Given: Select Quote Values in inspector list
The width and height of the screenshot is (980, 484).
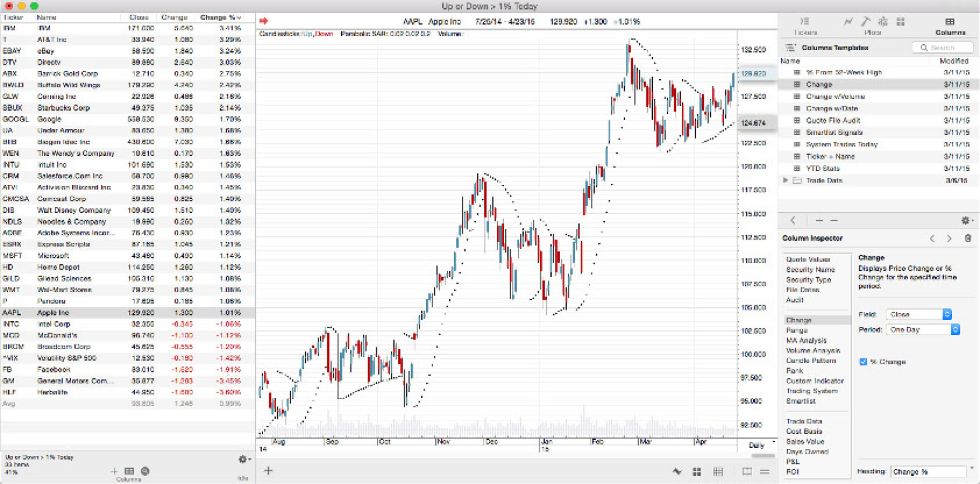Looking at the screenshot, I should [808, 259].
